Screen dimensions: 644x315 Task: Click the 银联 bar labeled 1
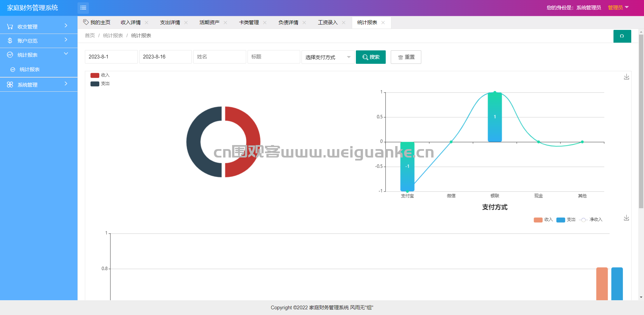click(495, 117)
